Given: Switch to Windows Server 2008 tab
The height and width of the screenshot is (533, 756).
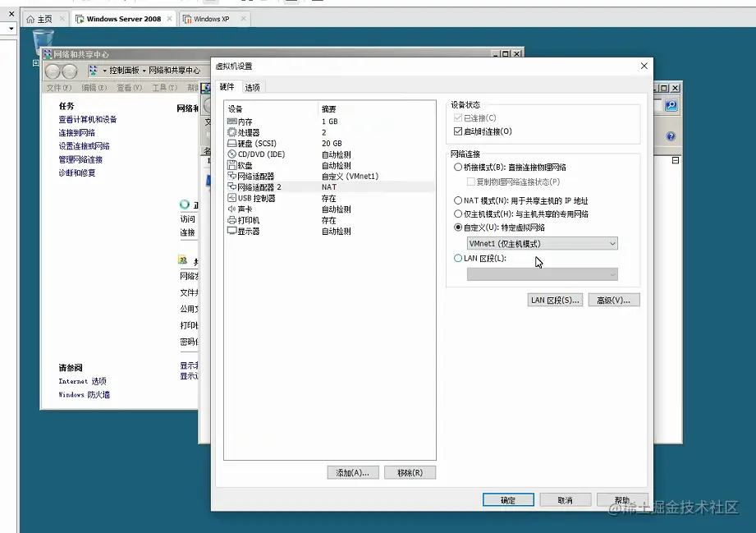Looking at the screenshot, I should pyautogui.click(x=123, y=19).
